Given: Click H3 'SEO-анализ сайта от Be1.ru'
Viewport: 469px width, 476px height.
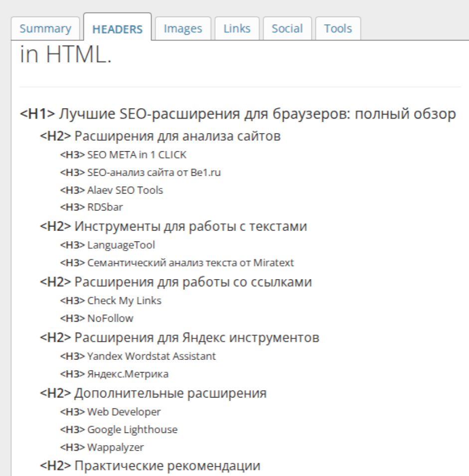Looking at the screenshot, I should pos(141,172).
